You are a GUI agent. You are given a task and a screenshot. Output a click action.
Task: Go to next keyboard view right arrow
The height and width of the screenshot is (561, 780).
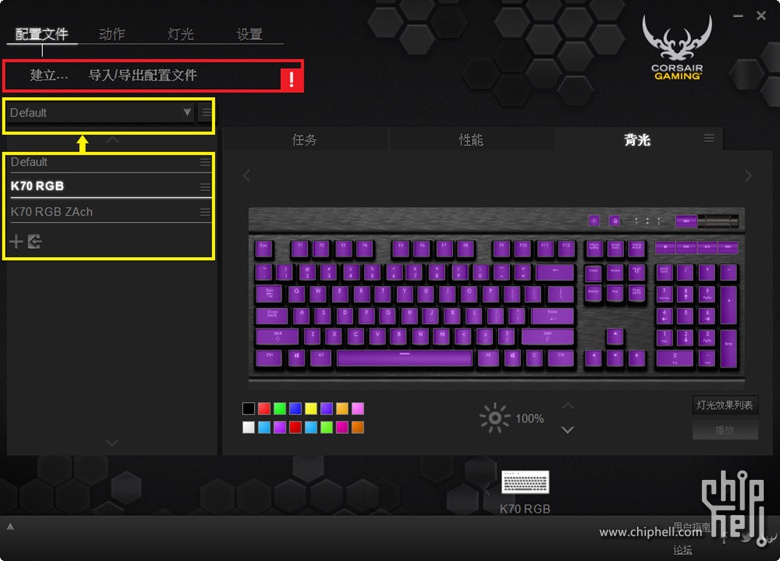click(x=748, y=176)
